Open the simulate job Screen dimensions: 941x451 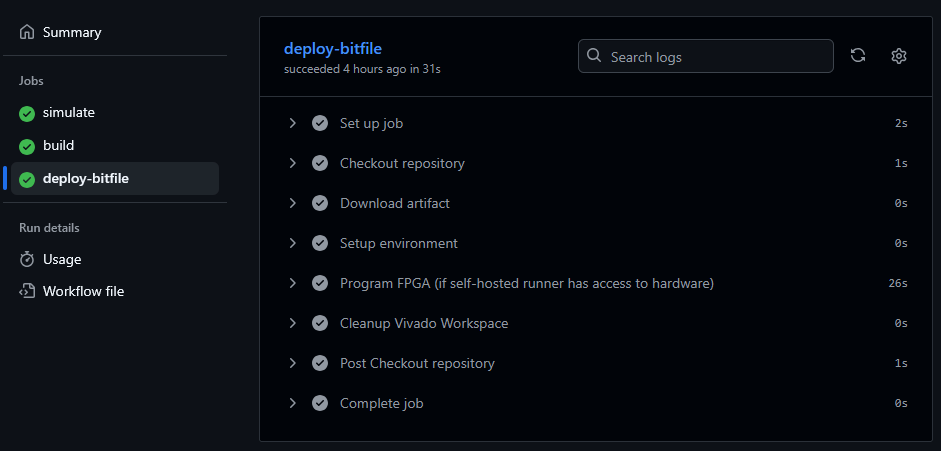tap(69, 113)
